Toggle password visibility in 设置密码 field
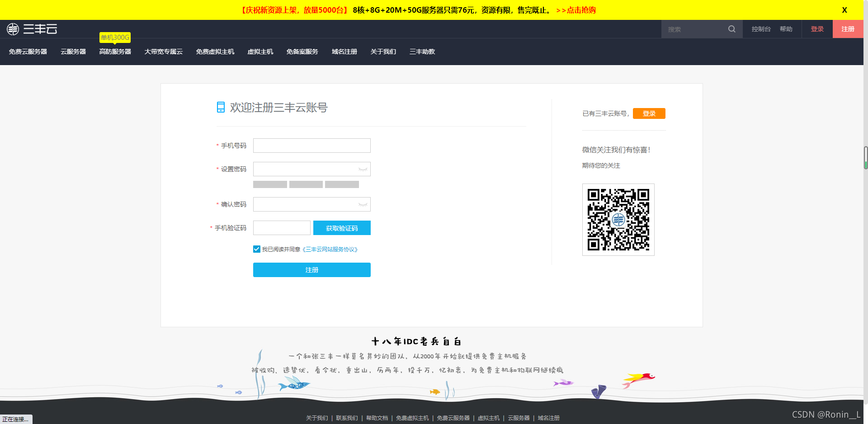 363,169
